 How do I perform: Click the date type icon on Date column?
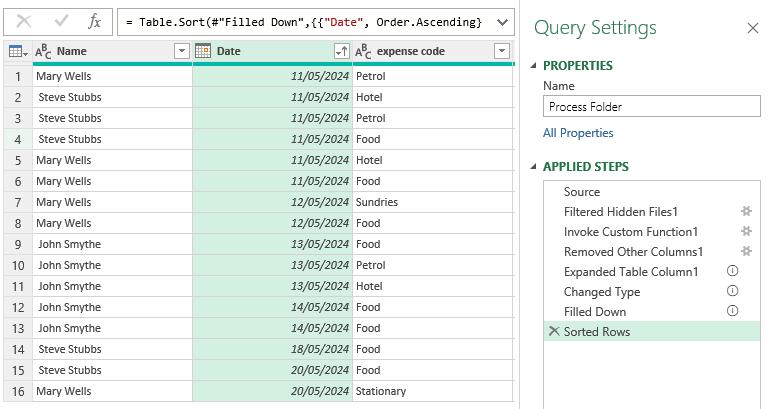pyautogui.click(x=203, y=51)
